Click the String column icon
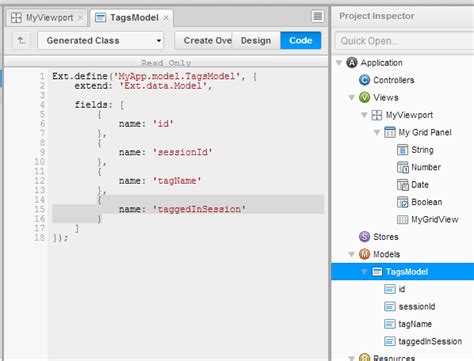Screen dimensions: 474x361 [402, 150]
